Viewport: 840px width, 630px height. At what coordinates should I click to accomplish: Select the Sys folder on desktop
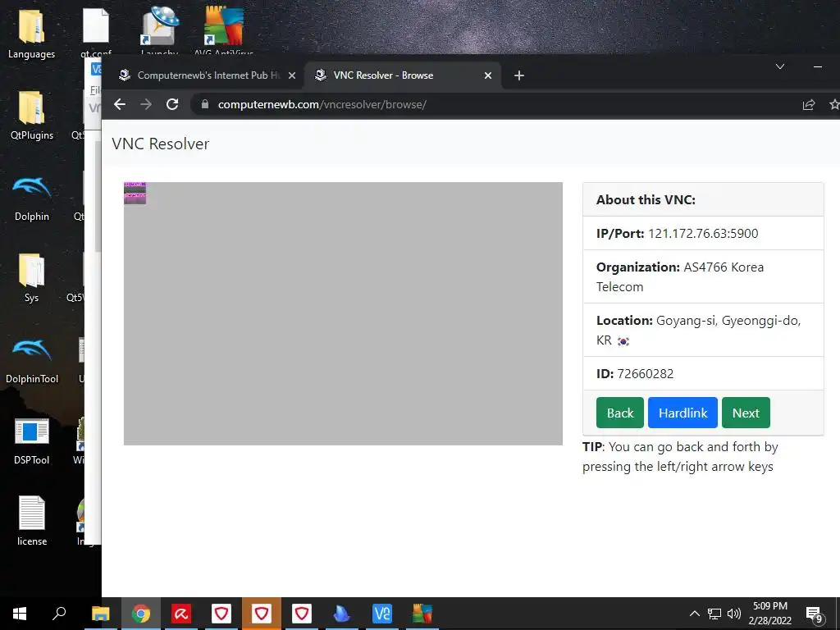31,277
